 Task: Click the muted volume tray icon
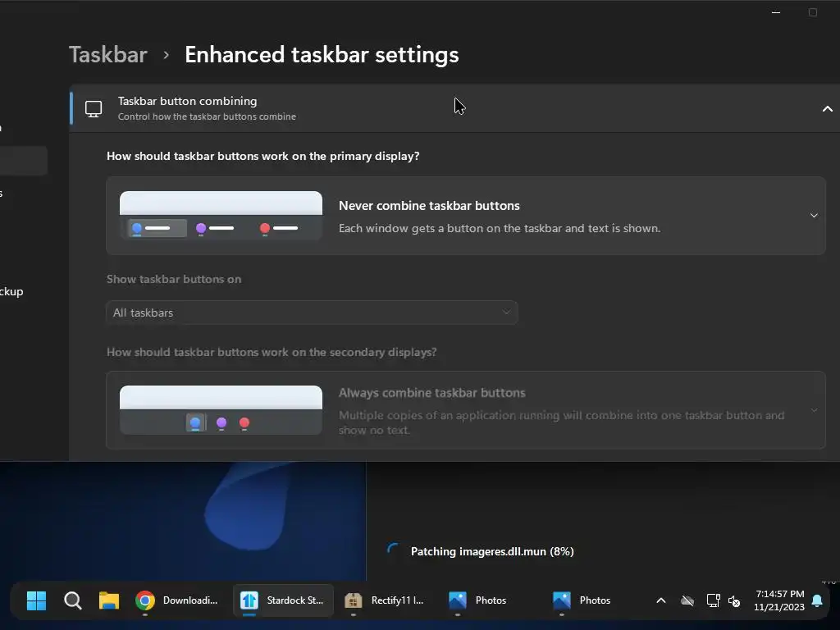(734, 601)
